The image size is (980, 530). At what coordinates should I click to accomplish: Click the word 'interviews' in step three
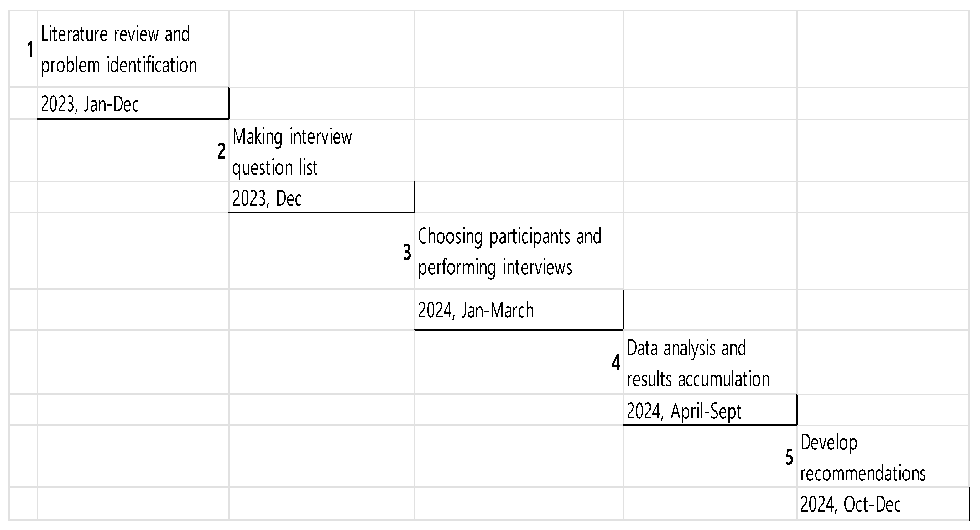[537, 267]
